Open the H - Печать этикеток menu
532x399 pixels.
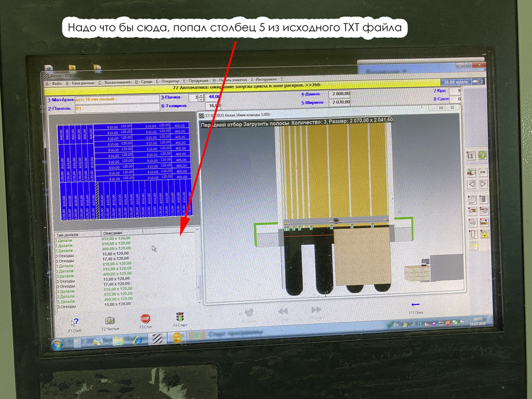click(230, 80)
